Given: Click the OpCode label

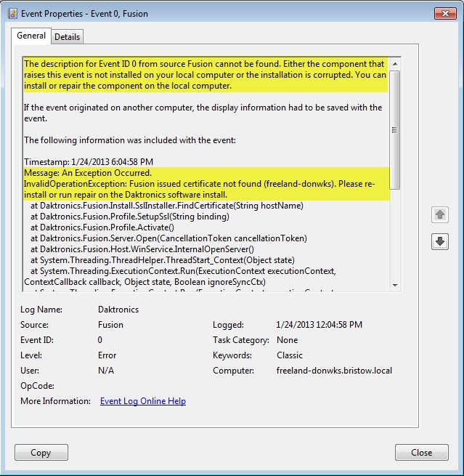Looking at the screenshot, I should tap(37, 386).
